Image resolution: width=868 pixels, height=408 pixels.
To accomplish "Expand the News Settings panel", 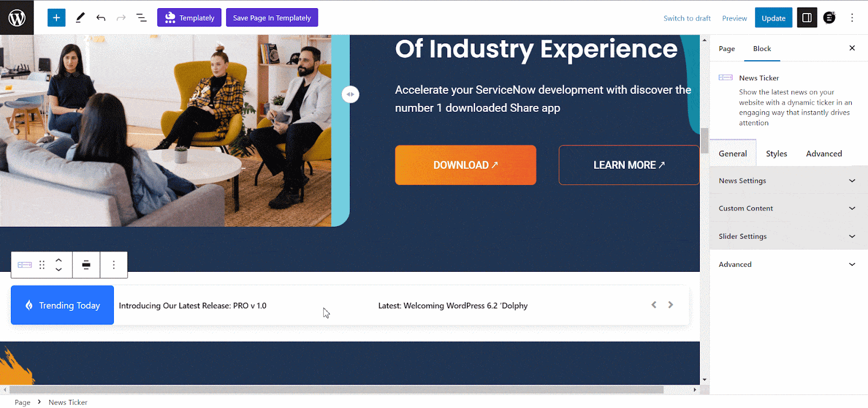I will click(788, 181).
